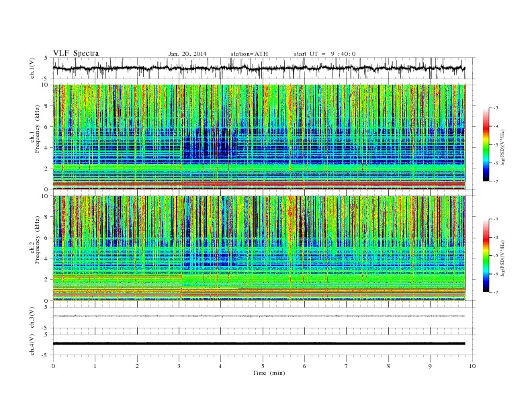
Task: Click the 'ch.1(V)' waveform axis label
Action: 32,68
